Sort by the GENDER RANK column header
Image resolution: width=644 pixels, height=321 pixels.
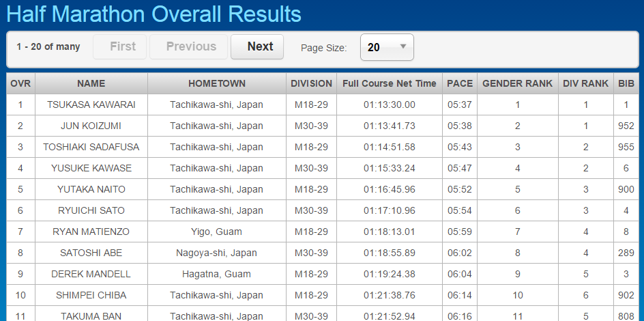(x=518, y=83)
